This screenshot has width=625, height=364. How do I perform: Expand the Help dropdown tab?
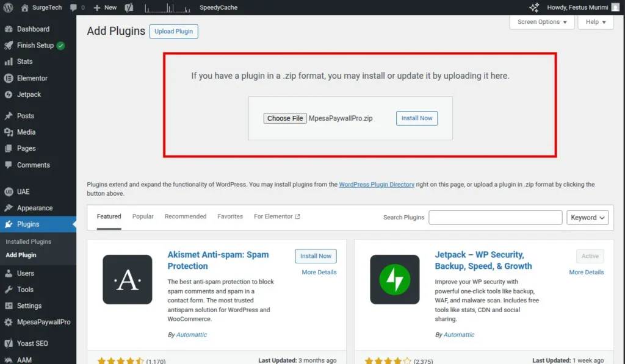(596, 22)
